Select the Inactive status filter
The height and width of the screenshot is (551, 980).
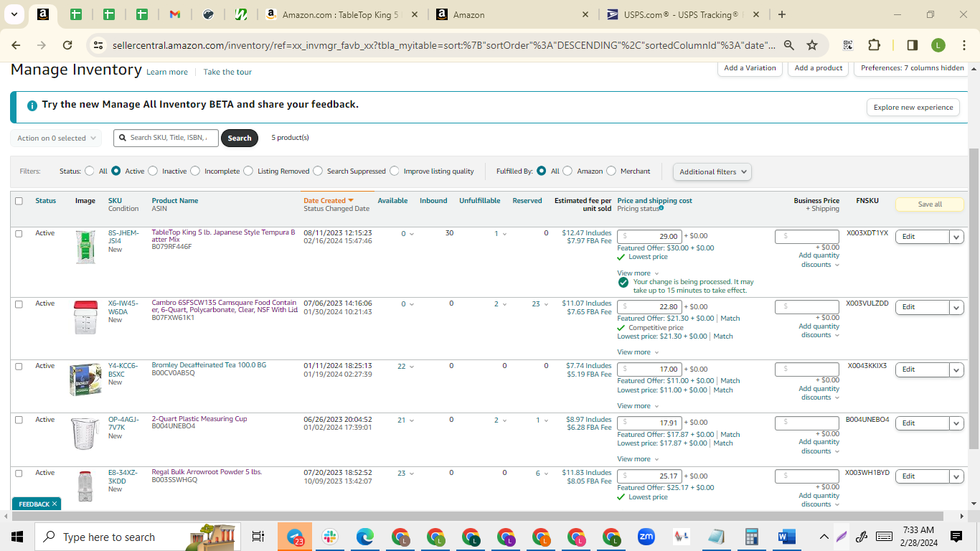[152, 171]
